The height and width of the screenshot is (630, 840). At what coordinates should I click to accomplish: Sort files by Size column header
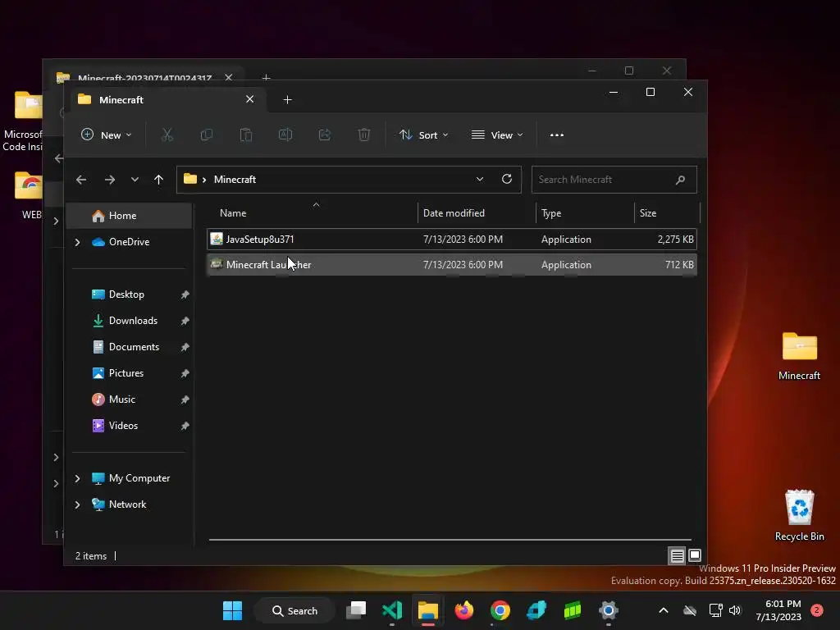(x=648, y=213)
